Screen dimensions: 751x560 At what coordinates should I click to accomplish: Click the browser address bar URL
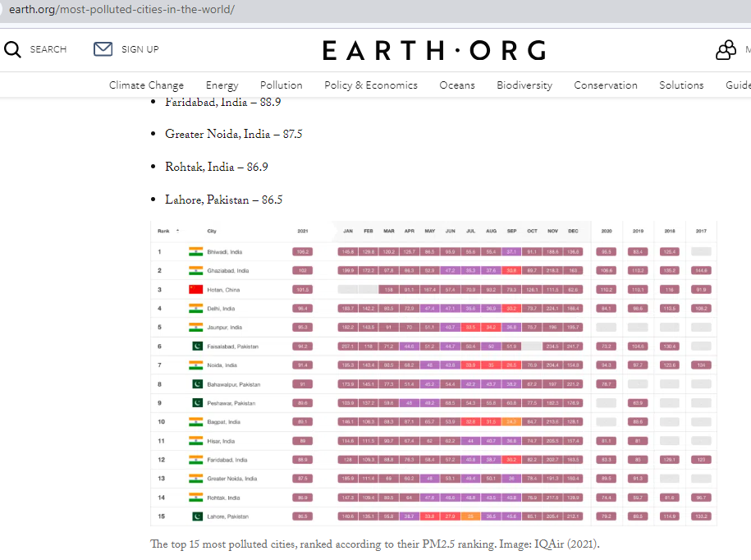(121, 10)
